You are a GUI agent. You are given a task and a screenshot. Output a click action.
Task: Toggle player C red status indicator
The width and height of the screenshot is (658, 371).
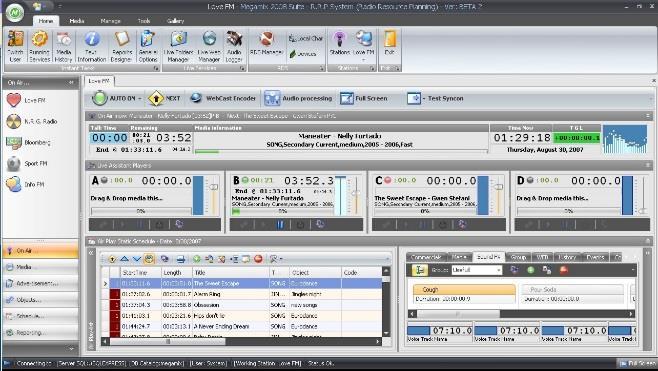[x=388, y=180]
